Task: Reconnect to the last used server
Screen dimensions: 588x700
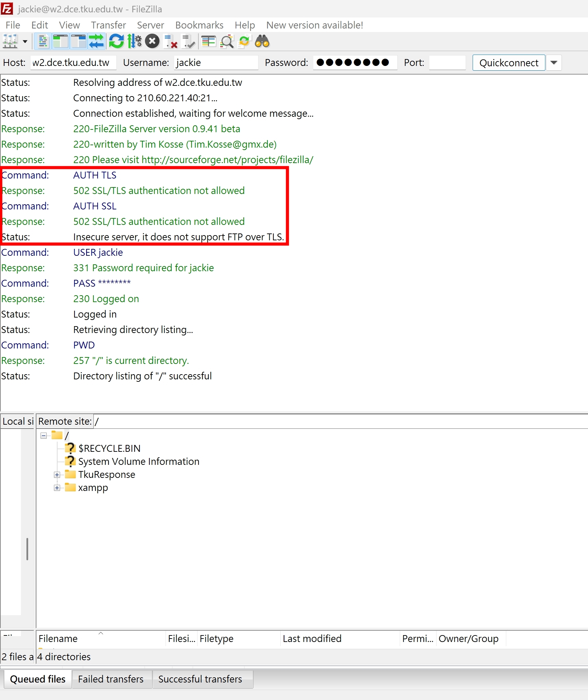Action: (188, 42)
